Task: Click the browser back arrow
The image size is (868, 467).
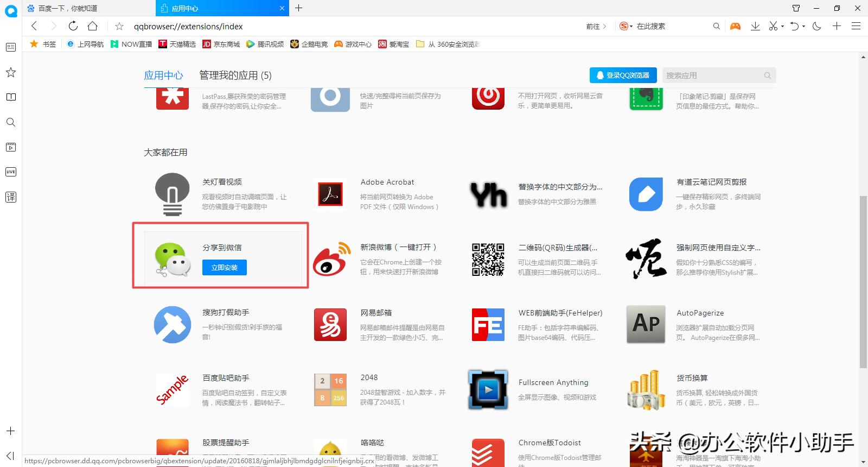Action: (x=34, y=26)
